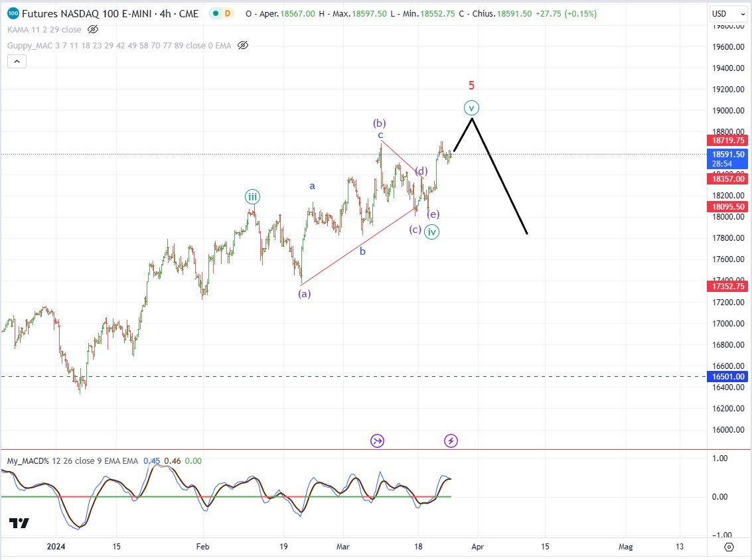Select the red wave 5 label
This screenshot has height=560, width=752.
471,86
